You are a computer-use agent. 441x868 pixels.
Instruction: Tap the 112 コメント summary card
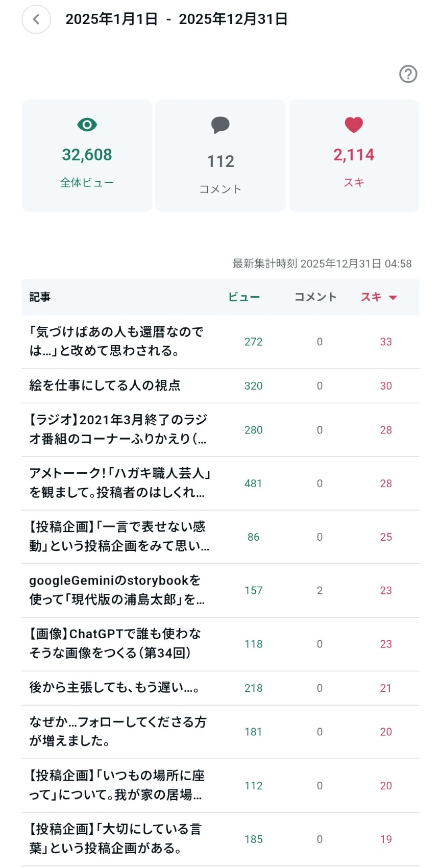click(x=220, y=156)
